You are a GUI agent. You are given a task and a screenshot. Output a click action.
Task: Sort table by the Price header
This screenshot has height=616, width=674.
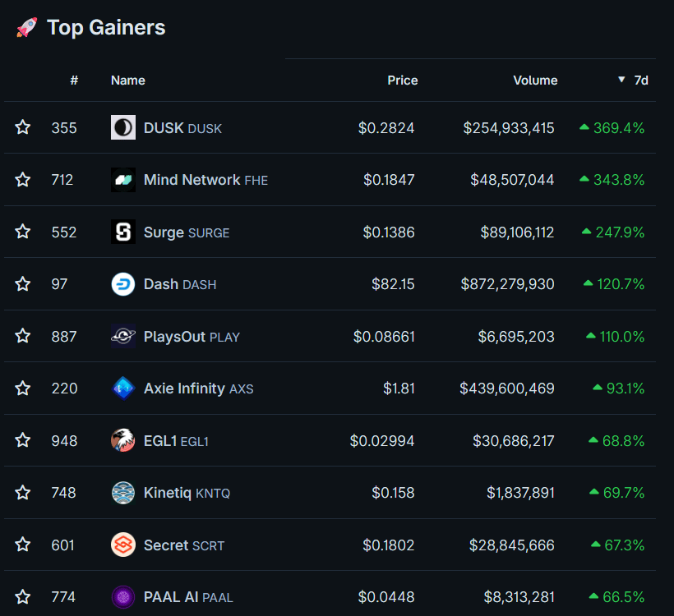pyautogui.click(x=402, y=80)
